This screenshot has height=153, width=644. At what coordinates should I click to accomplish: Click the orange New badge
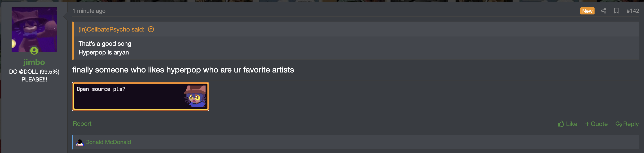[587, 11]
